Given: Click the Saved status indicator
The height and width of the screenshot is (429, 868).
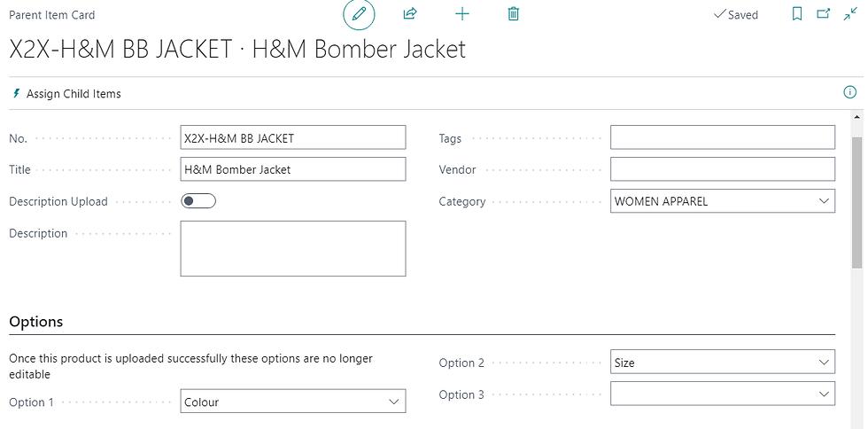Looking at the screenshot, I should [x=736, y=15].
